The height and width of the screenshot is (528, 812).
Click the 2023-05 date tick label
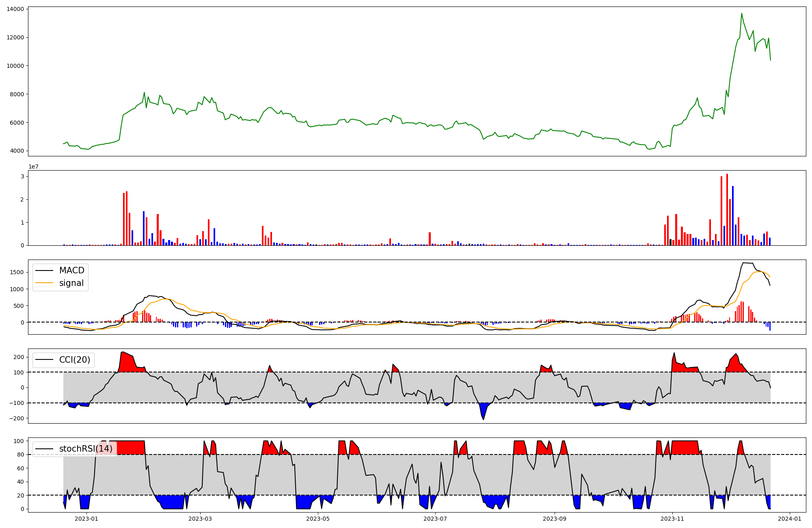tap(318, 519)
